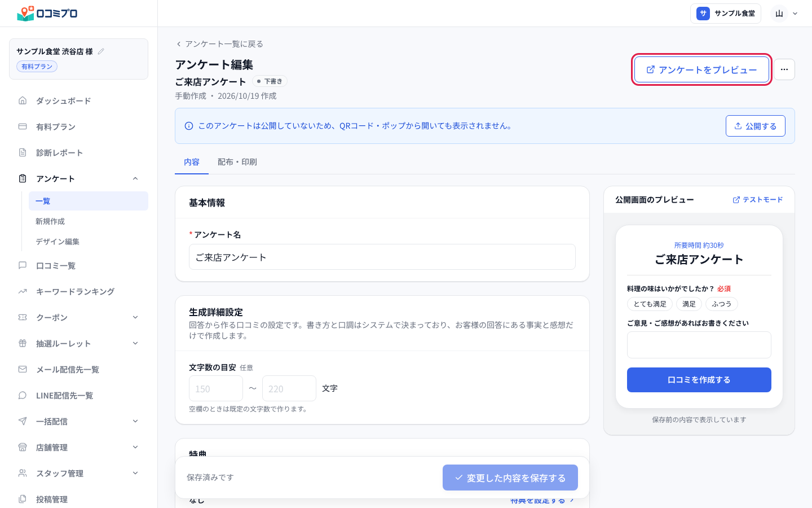Click アンケートをプレビュー button
812x508 pixels.
(701, 69)
